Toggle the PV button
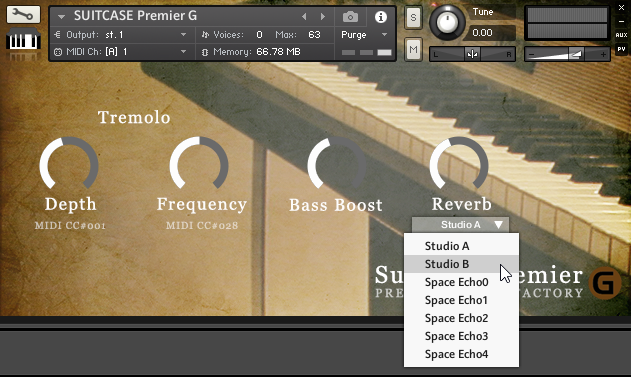 click(x=621, y=49)
